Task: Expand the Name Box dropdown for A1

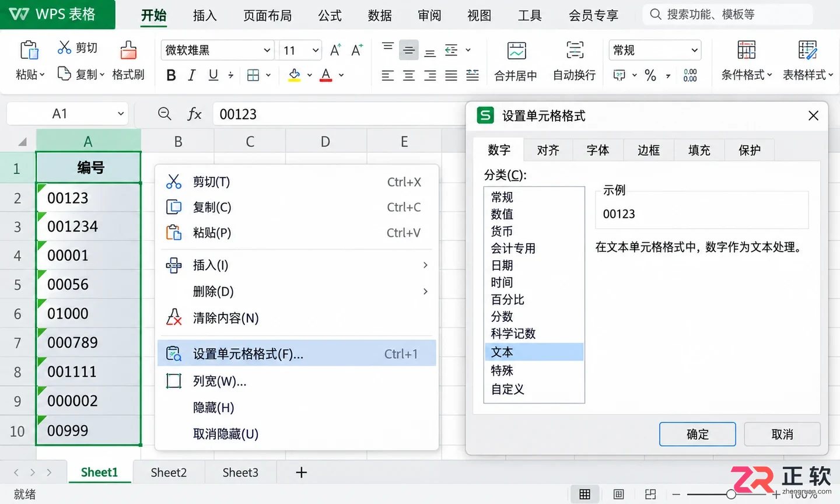Action: pos(121,114)
